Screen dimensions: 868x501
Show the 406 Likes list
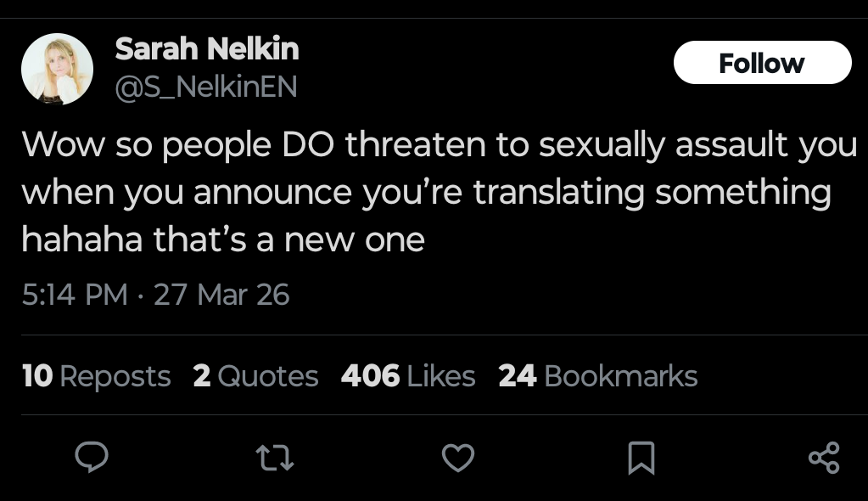coord(407,375)
